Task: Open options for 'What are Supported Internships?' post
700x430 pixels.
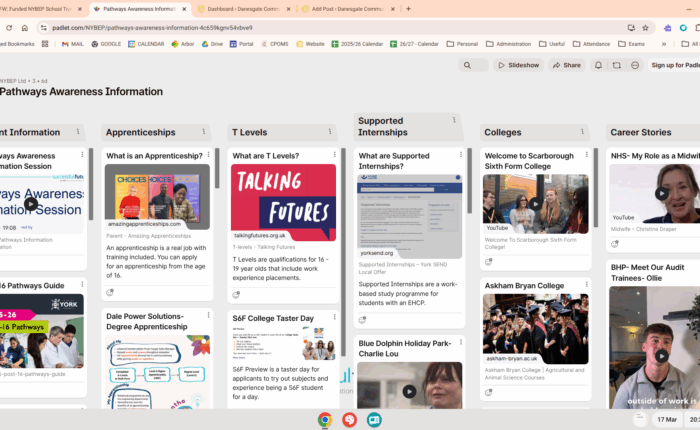Action: coord(461,156)
